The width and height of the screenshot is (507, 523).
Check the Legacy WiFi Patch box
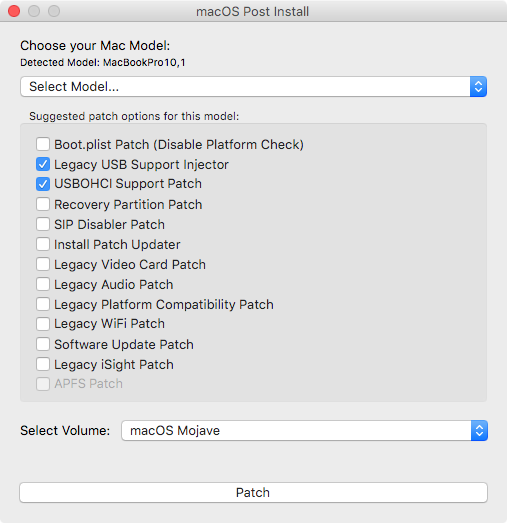(x=43, y=324)
